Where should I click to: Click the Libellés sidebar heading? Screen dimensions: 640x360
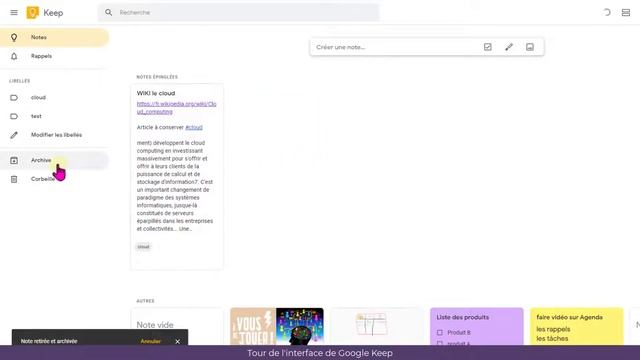[20, 81]
